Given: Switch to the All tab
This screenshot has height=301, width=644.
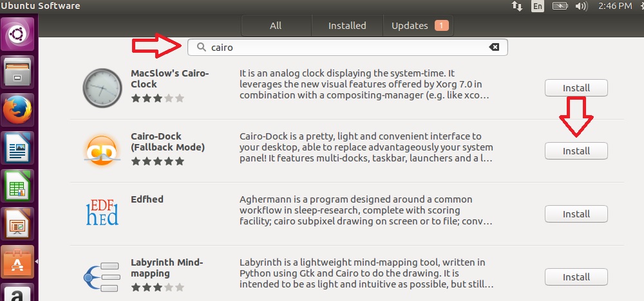Looking at the screenshot, I should (x=276, y=26).
